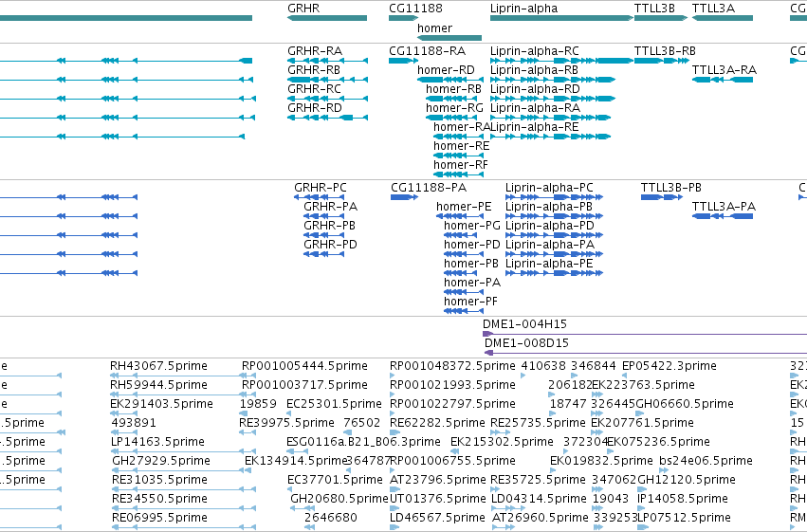Select the TTLL3A gene label
Image resolution: width=807 pixels, height=532 pixels.
coord(713,9)
